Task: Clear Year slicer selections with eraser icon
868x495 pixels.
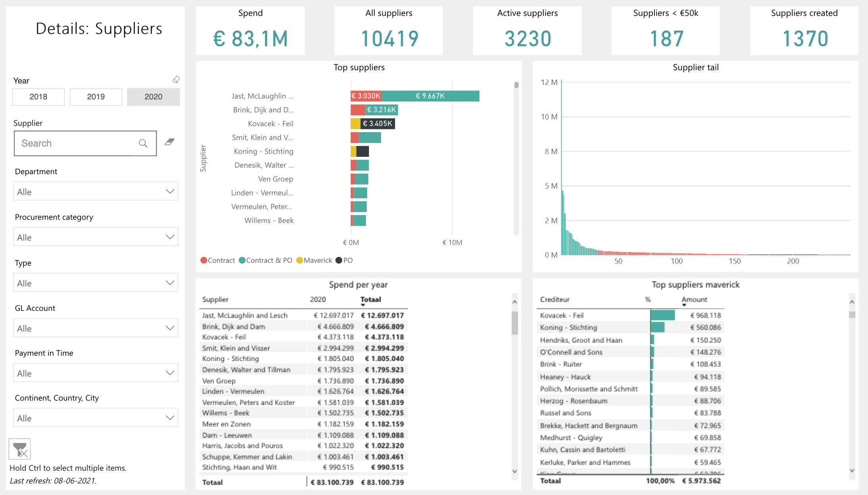Action: [176, 79]
